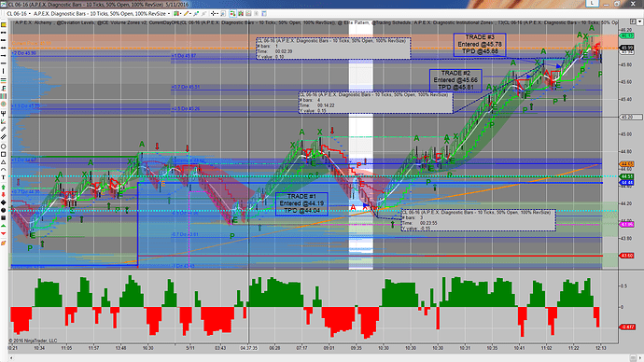The image size is (644, 362).
Task: Click the TRADE #1 annotation box
Action: click(x=301, y=203)
